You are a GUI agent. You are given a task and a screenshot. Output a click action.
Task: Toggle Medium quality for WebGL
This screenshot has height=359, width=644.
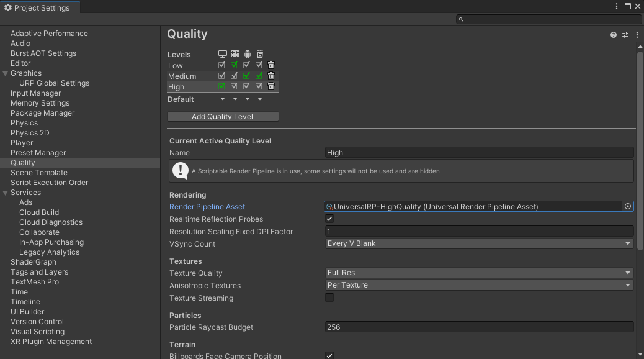tap(259, 76)
